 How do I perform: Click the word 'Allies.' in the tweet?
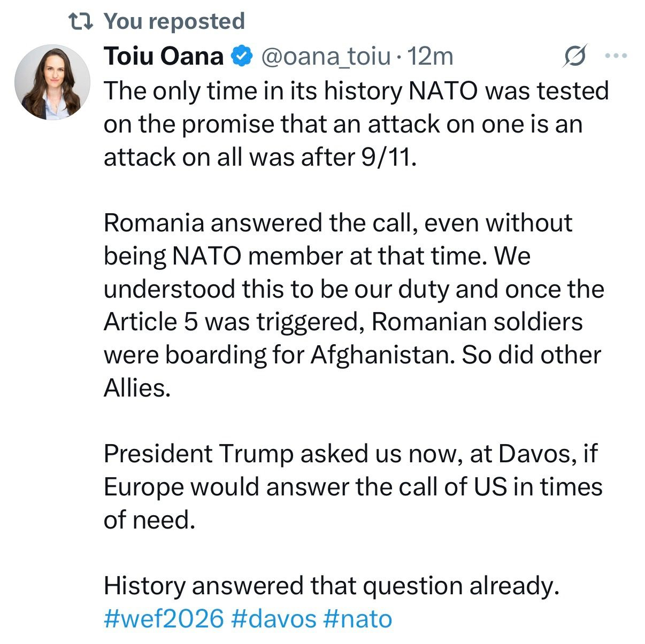pyautogui.click(x=137, y=388)
